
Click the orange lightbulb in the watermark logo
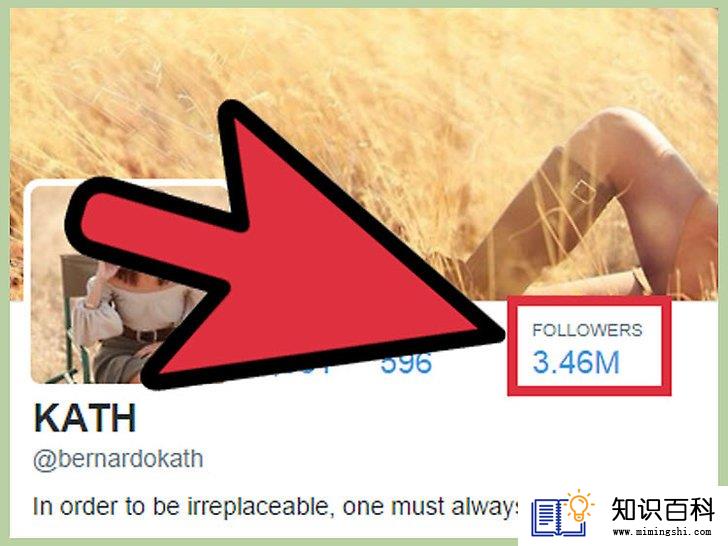click(579, 506)
